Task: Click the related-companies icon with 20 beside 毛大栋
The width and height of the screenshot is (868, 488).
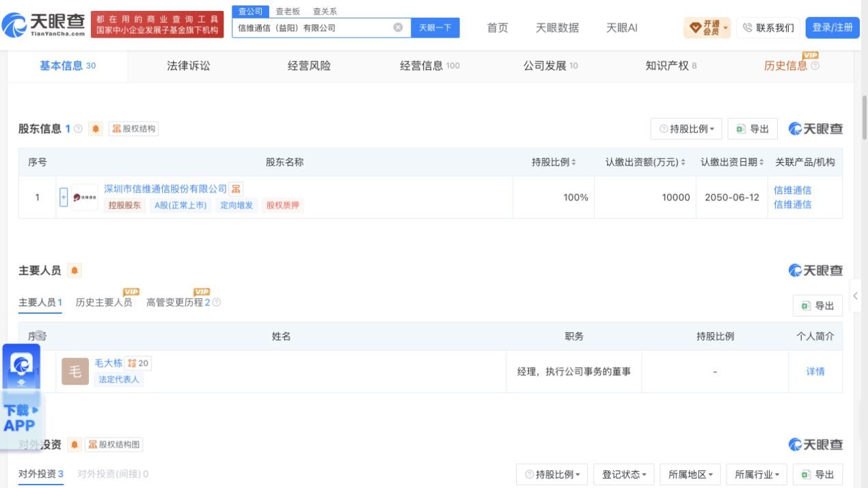Action: coord(139,364)
